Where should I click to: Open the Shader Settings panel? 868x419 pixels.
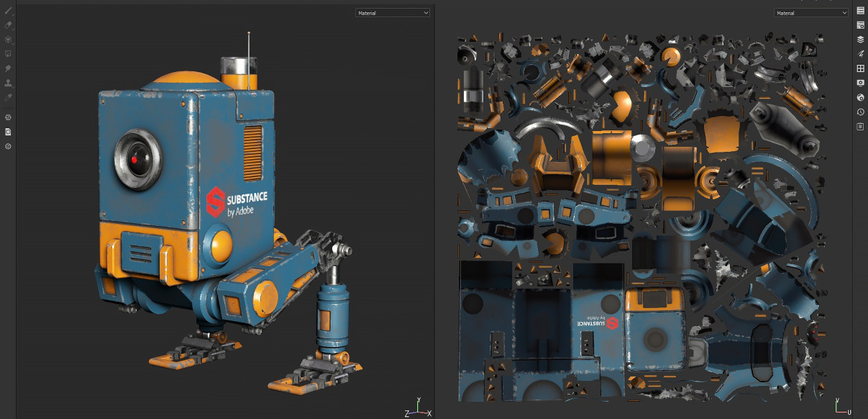[x=860, y=97]
